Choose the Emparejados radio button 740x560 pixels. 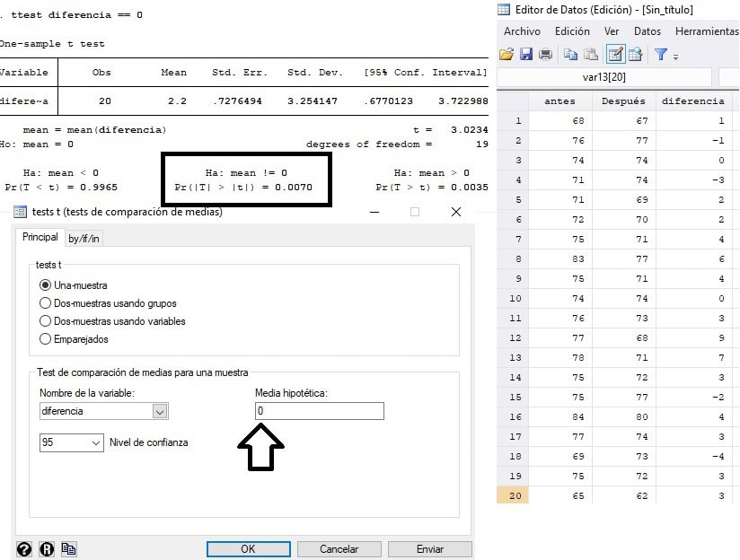[46, 339]
